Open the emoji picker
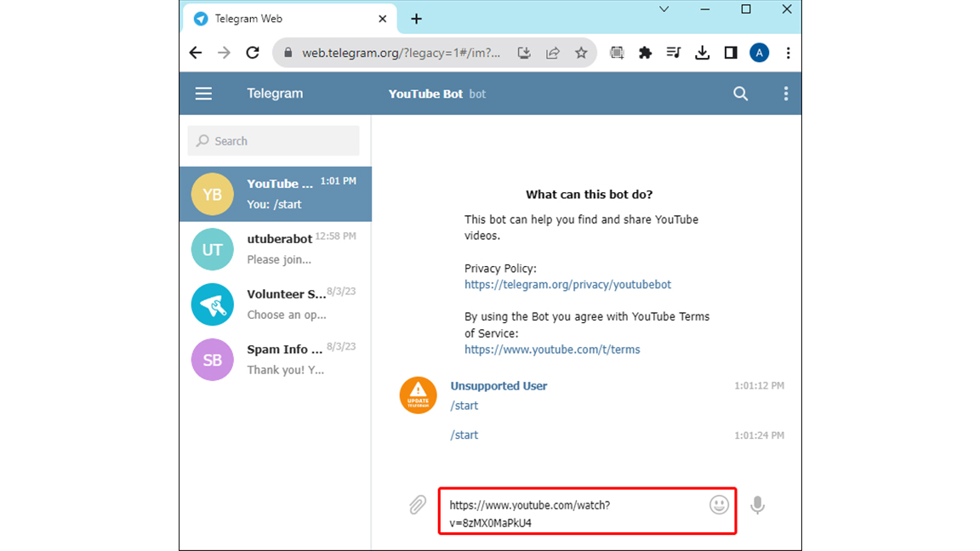The height and width of the screenshot is (551, 980). (x=719, y=505)
